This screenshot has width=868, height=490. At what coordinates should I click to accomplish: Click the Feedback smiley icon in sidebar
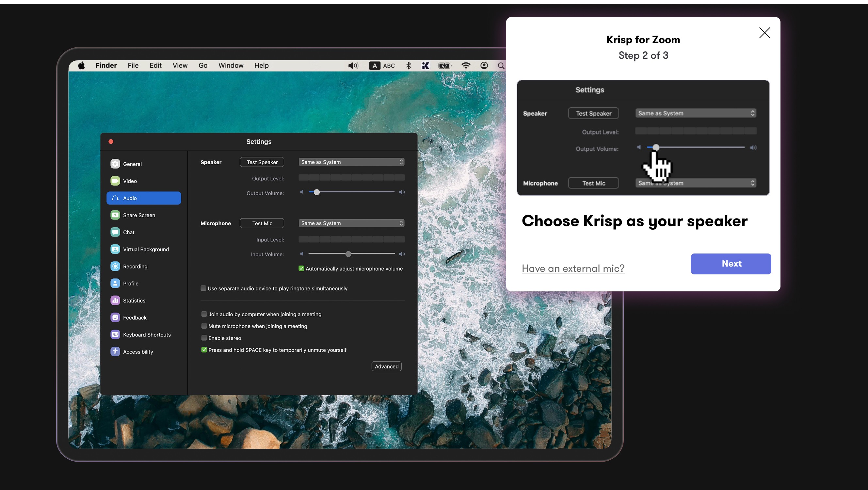click(x=115, y=318)
